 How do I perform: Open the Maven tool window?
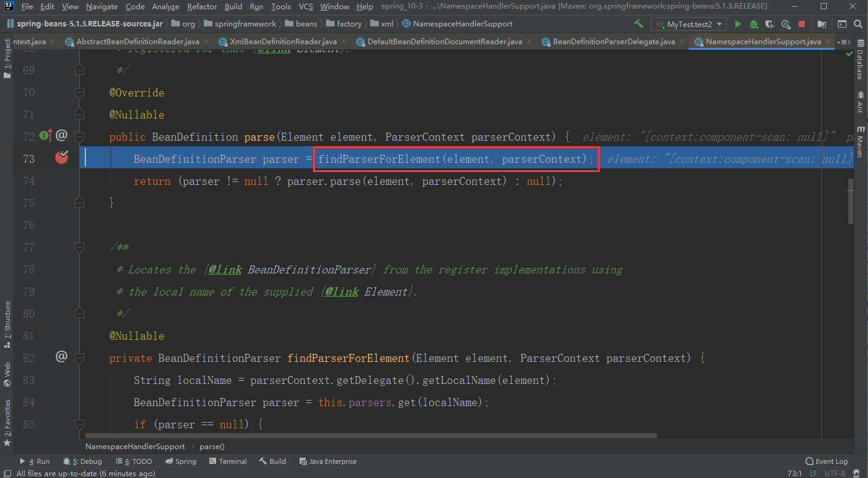[859, 141]
